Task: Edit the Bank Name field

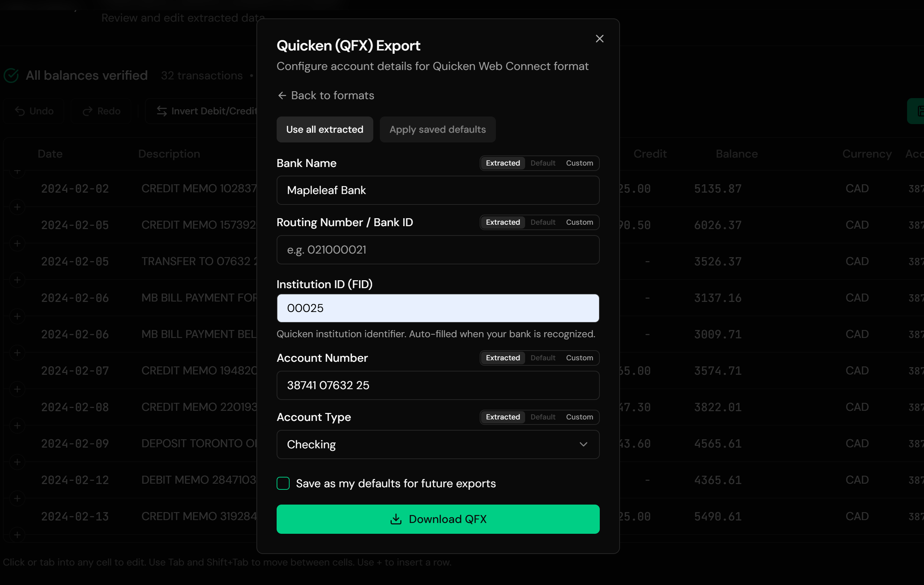Action: pyautogui.click(x=438, y=190)
